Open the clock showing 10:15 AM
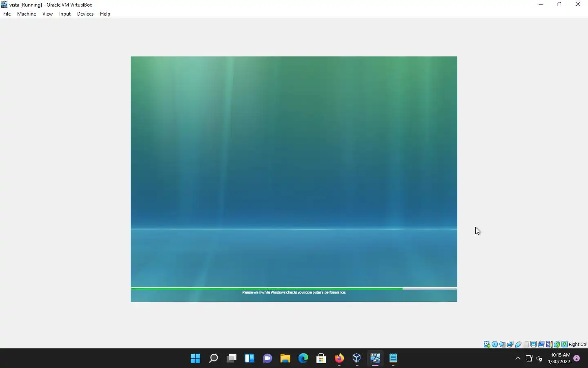 point(559,358)
